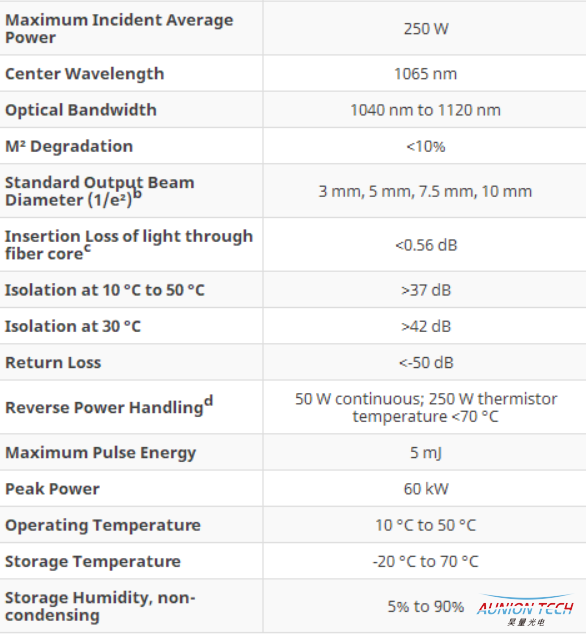Click the 1040 nm to 1120 nm value
Screen dimensions: 586x636
click(x=425, y=110)
